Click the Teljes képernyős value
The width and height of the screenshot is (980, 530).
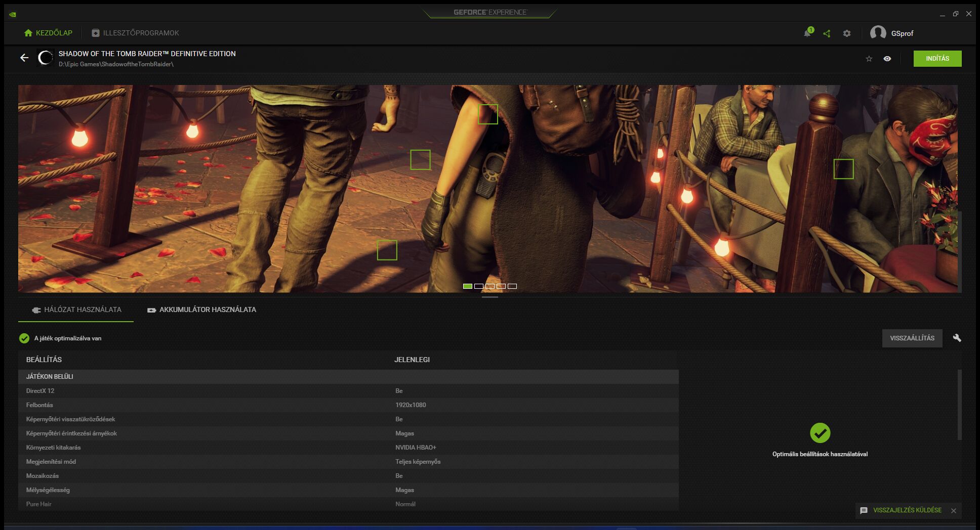point(418,462)
